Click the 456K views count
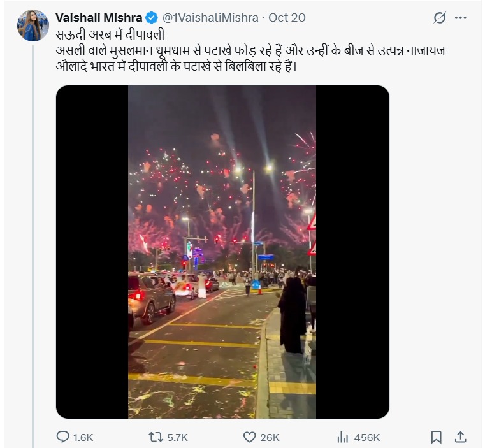This screenshot has width=492, height=448. click(367, 437)
